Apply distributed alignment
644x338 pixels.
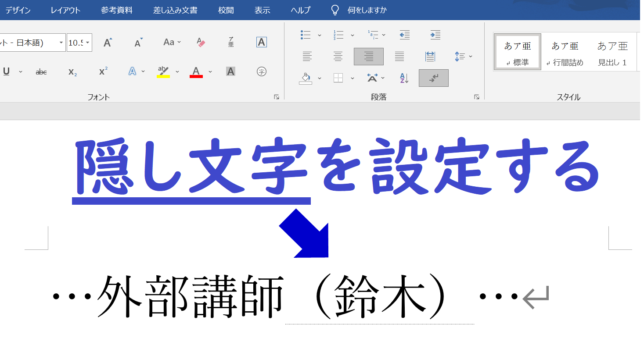(430, 56)
